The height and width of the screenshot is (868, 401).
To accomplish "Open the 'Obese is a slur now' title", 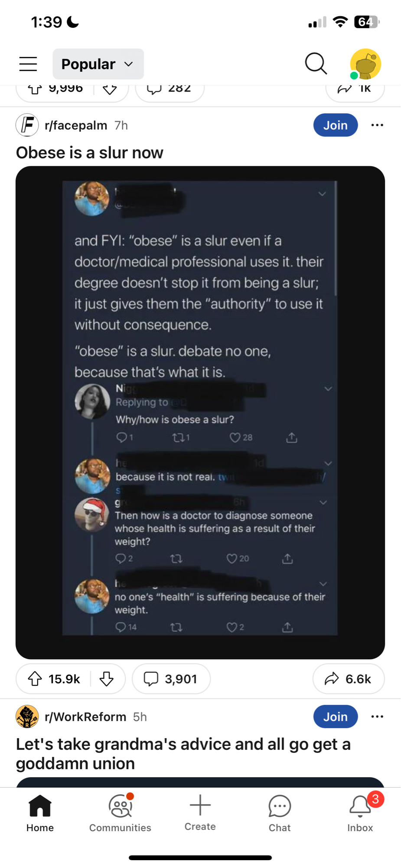I will (x=90, y=153).
